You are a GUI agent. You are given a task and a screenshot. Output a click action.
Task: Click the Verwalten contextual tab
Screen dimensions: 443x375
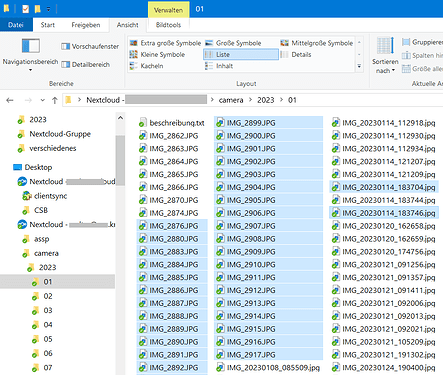point(168,10)
